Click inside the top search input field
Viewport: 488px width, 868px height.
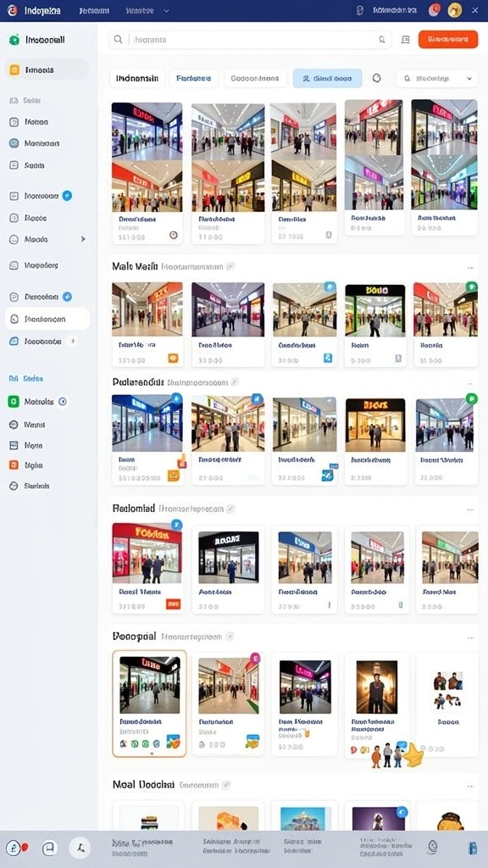click(x=250, y=40)
